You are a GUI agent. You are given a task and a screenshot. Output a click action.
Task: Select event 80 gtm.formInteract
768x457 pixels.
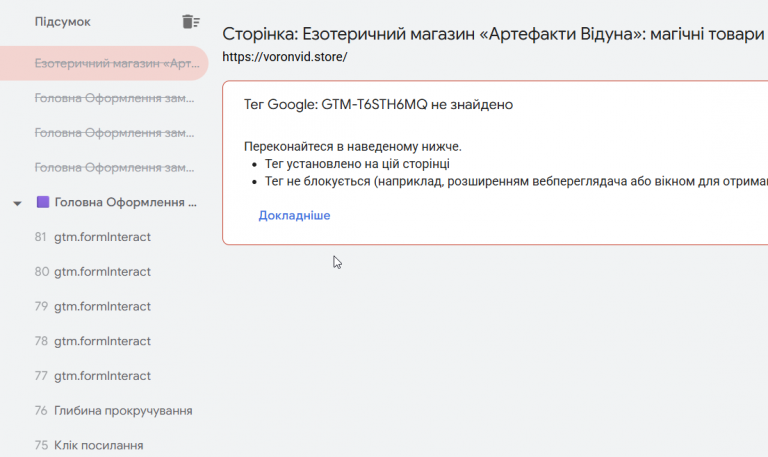point(93,272)
